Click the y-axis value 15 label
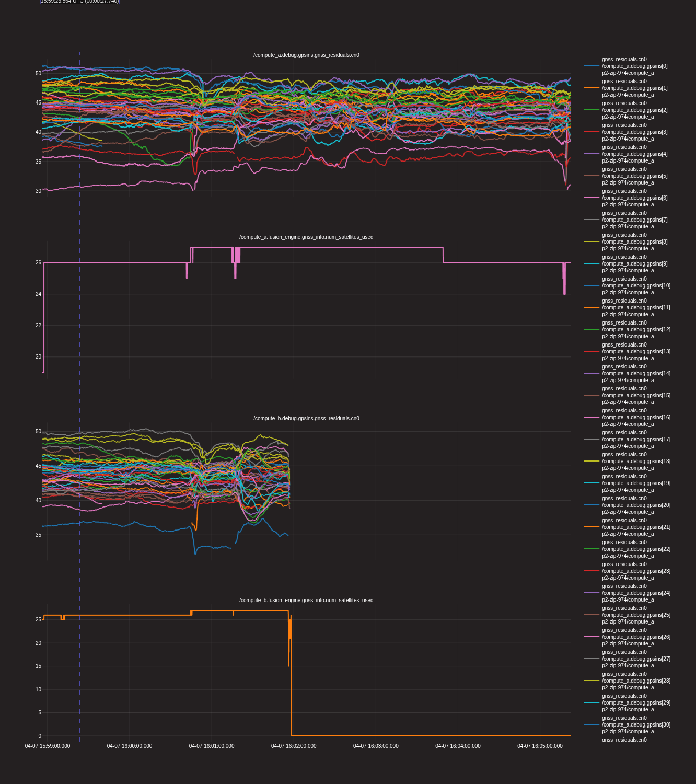696x784 pixels. [38, 666]
